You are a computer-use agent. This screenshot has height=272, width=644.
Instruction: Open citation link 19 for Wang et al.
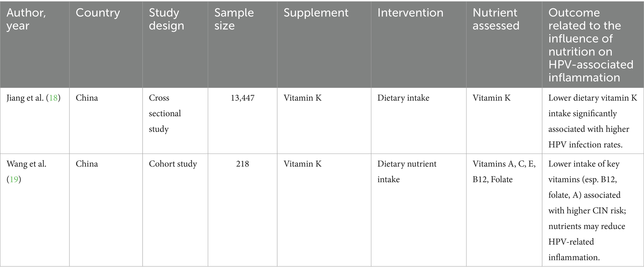tap(14, 179)
